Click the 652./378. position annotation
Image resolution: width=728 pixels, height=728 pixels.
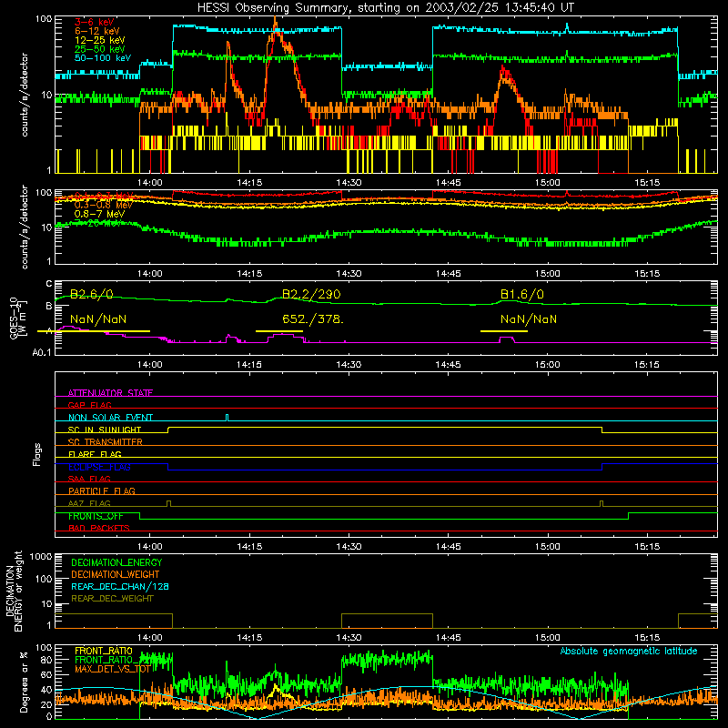click(x=313, y=319)
